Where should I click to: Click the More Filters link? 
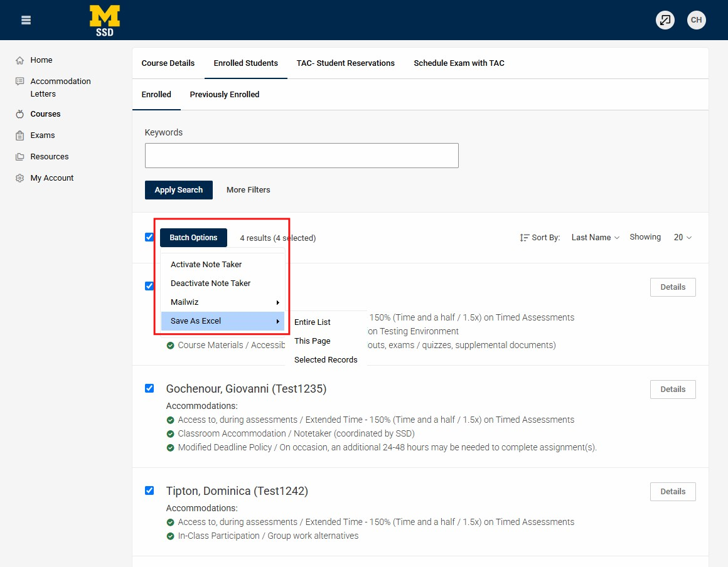click(248, 190)
